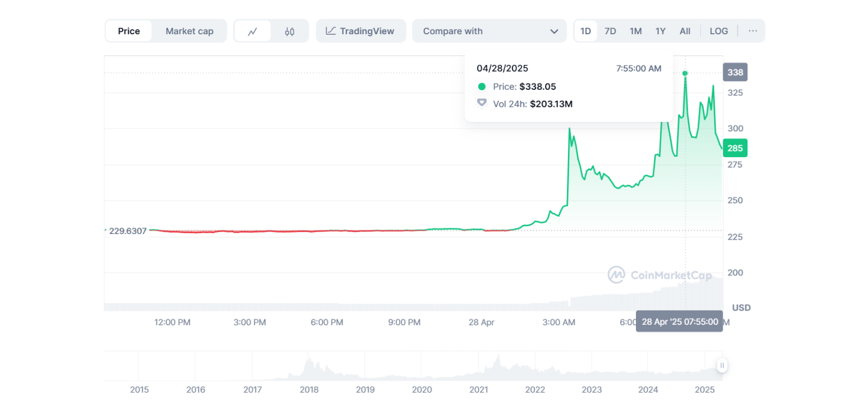This screenshot has width=868, height=415.
Task: Click the 6:00 PM time axis label
Action: [x=327, y=322]
